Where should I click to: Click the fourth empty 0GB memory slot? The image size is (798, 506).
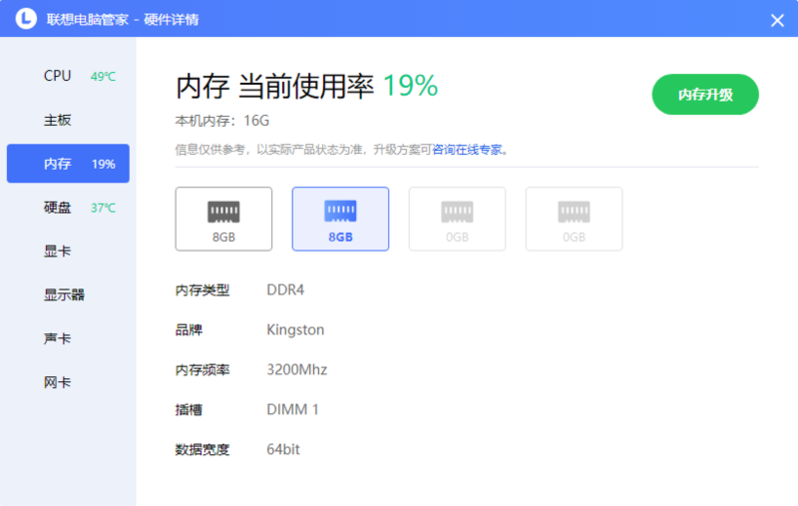(574, 218)
